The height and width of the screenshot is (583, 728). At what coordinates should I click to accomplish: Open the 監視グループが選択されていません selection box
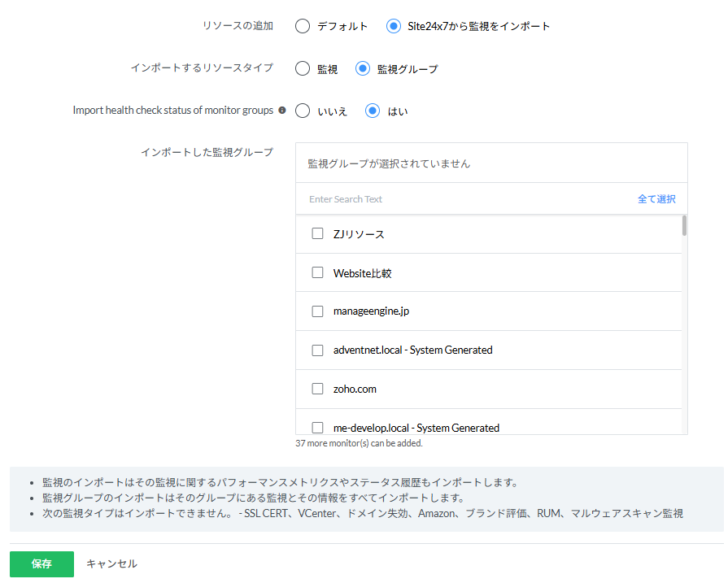[491, 163]
